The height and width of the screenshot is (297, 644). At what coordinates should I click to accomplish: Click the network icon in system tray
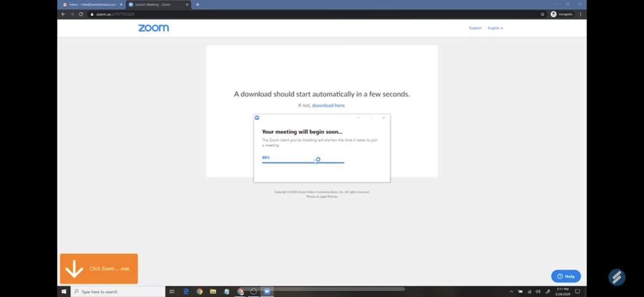pyautogui.click(x=529, y=292)
